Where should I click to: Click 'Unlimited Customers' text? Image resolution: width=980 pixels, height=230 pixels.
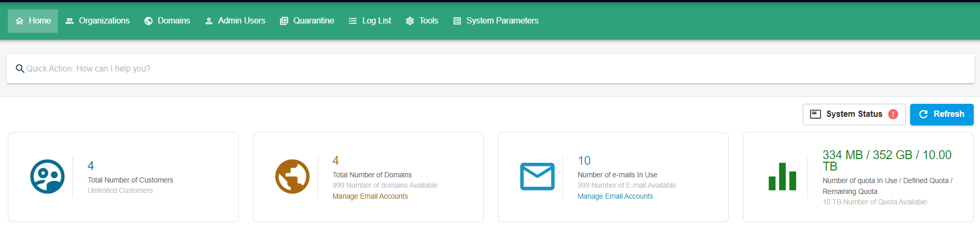tap(120, 190)
